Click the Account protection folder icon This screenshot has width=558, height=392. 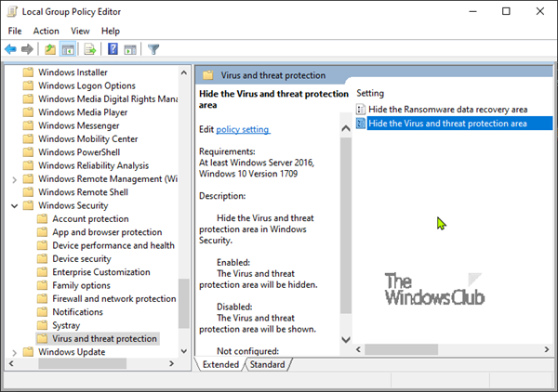(x=43, y=218)
